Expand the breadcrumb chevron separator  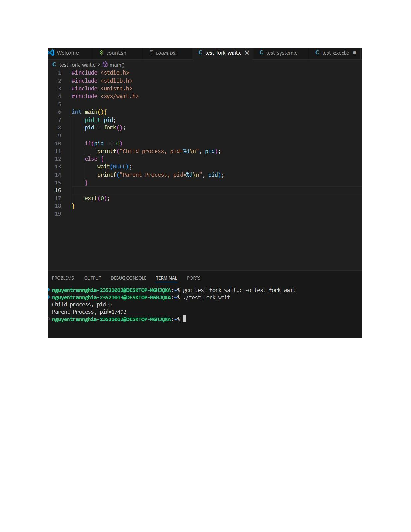pos(99,64)
